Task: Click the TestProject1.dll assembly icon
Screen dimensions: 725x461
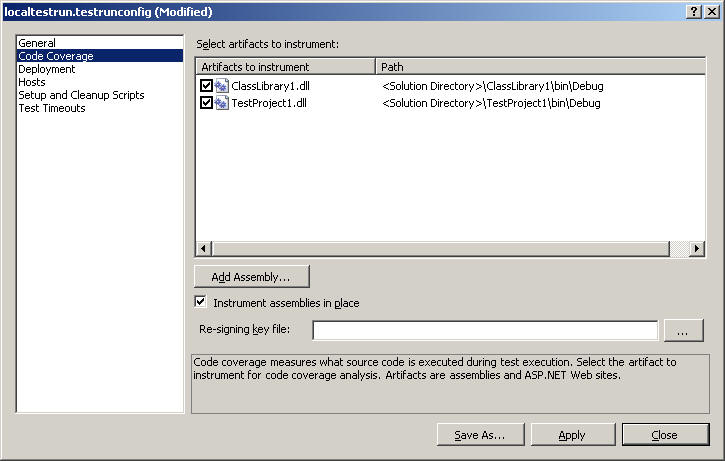Action: [x=222, y=103]
